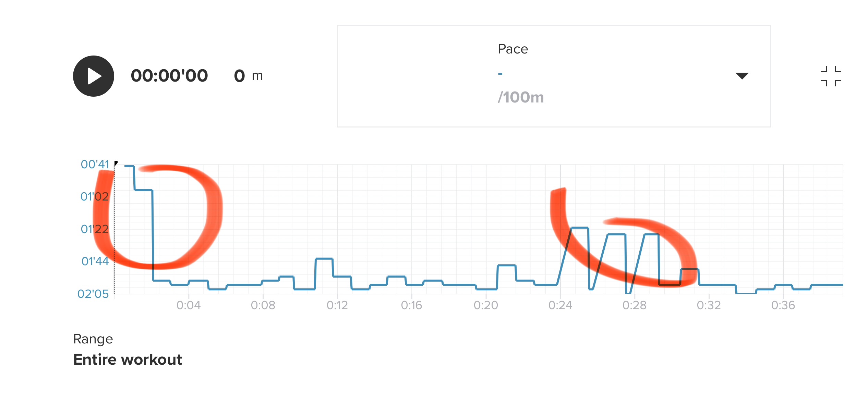Click the 0:36 time axis label
This screenshot has width=868, height=401.
pyautogui.click(x=783, y=305)
